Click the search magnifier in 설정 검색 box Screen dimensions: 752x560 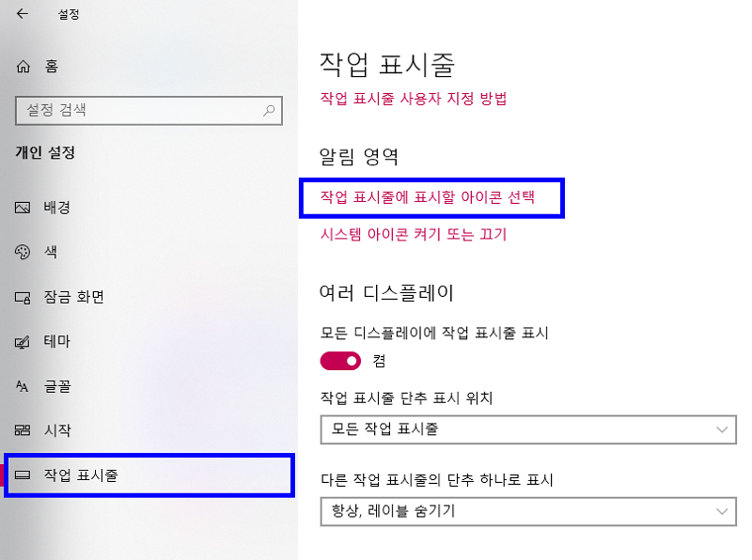pos(269,111)
